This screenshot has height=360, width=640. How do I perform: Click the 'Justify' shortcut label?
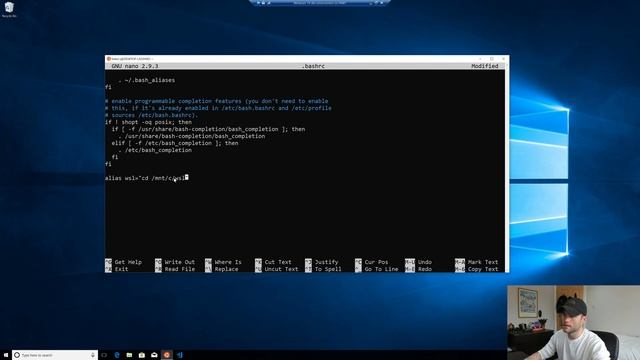pyautogui.click(x=327, y=262)
